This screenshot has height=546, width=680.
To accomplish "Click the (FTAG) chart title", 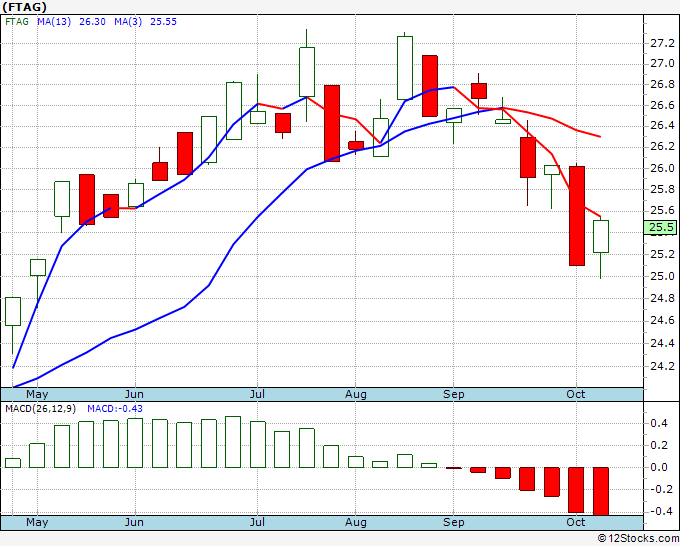I will click(24, 7).
